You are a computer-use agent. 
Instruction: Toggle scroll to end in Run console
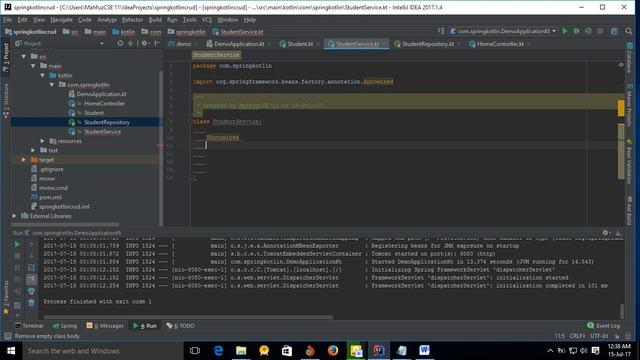(x=31, y=280)
